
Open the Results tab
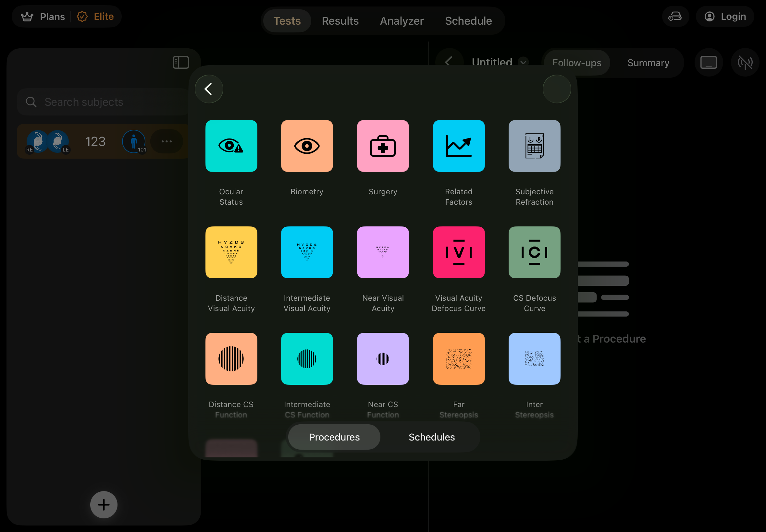340,21
